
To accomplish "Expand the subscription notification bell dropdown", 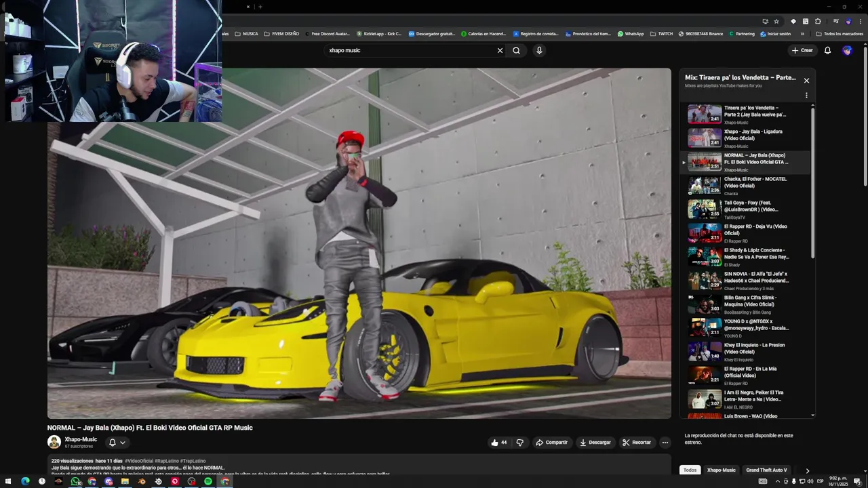I will point(117,443).
